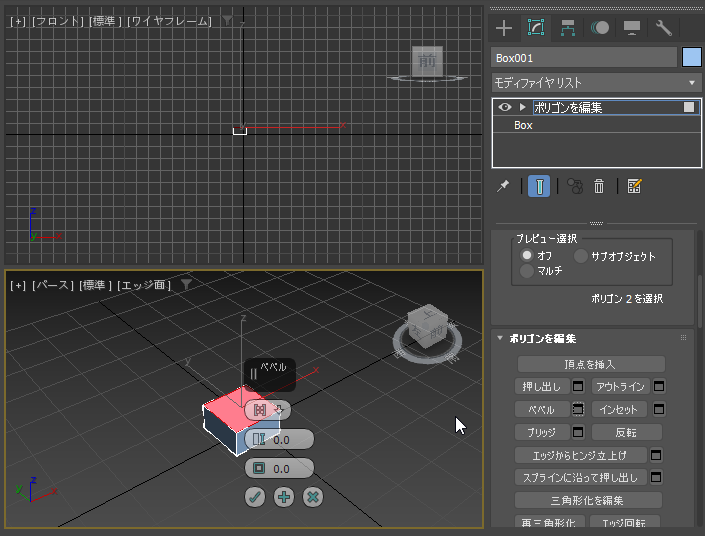The height and width of the screenshot is (536, 705).
Task: Open the Motion panel tab
Action: coord(600,28)
